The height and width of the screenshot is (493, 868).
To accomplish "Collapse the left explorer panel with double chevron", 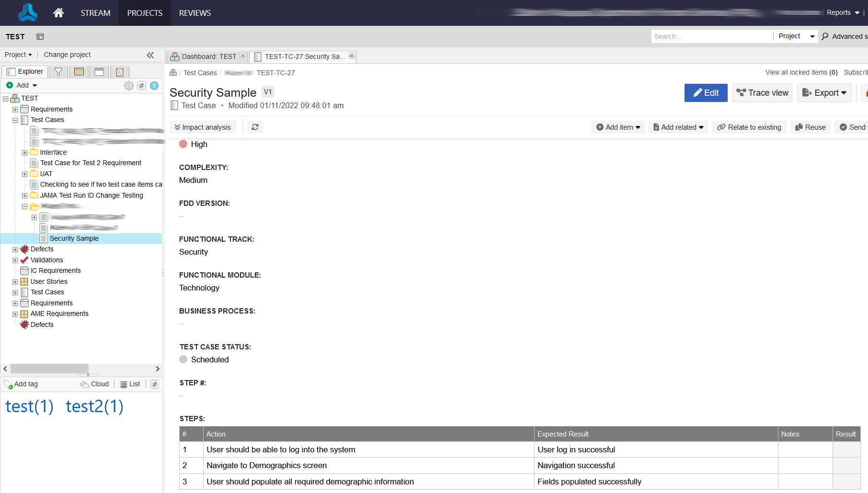I will 150,55.
